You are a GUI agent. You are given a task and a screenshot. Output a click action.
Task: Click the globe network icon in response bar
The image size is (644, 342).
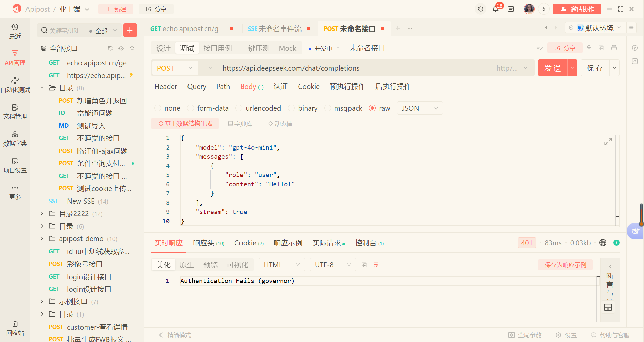pyautogui.click(x=603, y=243)
